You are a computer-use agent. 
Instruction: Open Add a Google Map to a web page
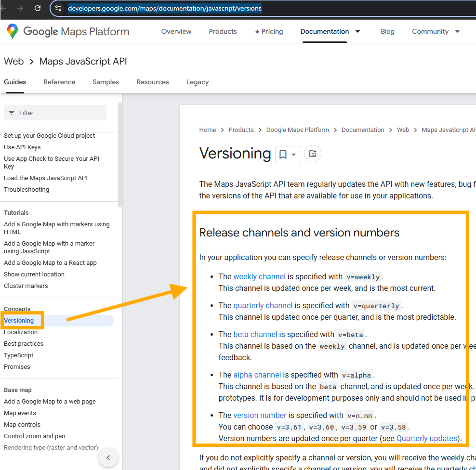coord(50,402)
